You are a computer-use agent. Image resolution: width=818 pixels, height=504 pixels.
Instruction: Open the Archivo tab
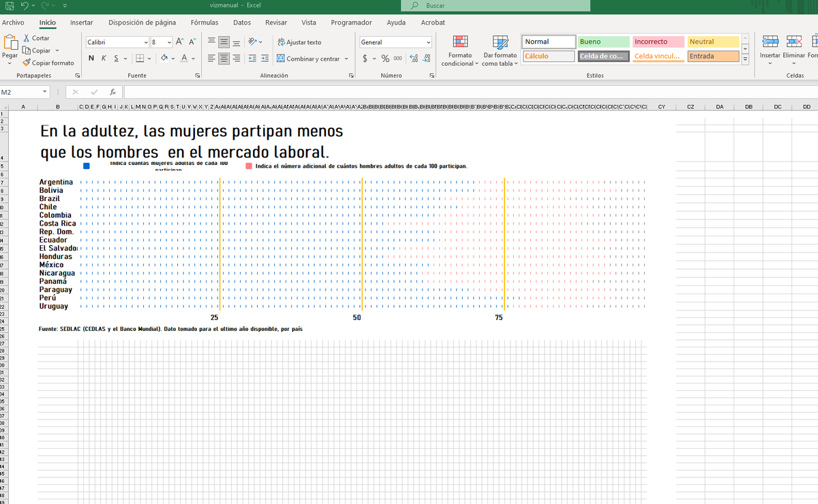pyautogui.click(x=13, y=22)
